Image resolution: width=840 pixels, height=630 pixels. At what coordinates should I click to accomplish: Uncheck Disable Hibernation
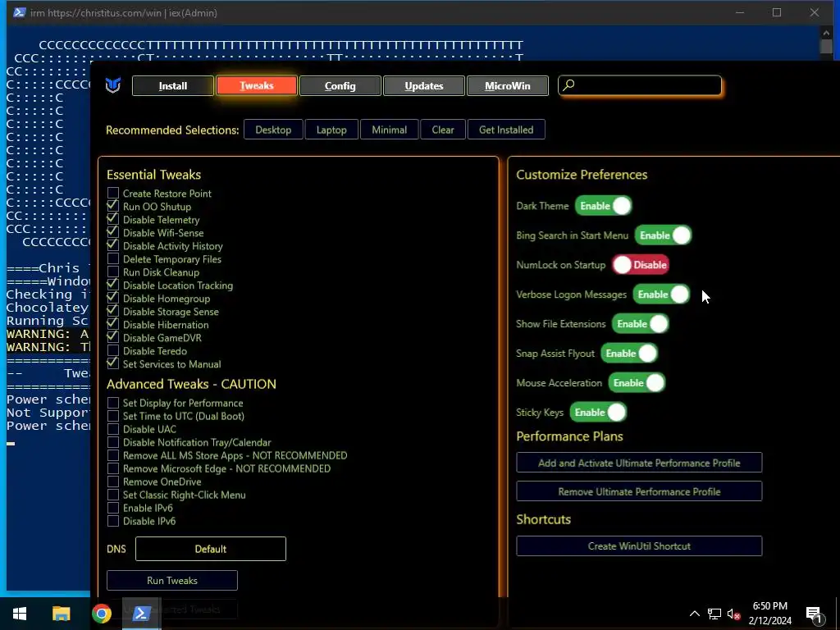[113, 324]
